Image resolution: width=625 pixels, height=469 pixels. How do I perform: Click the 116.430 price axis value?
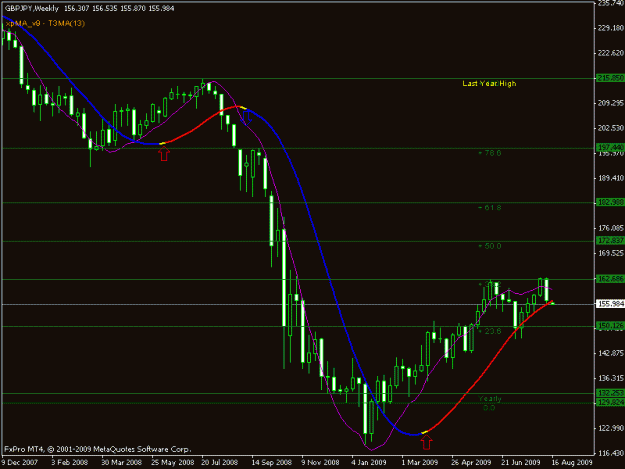(x=611, y=453)
